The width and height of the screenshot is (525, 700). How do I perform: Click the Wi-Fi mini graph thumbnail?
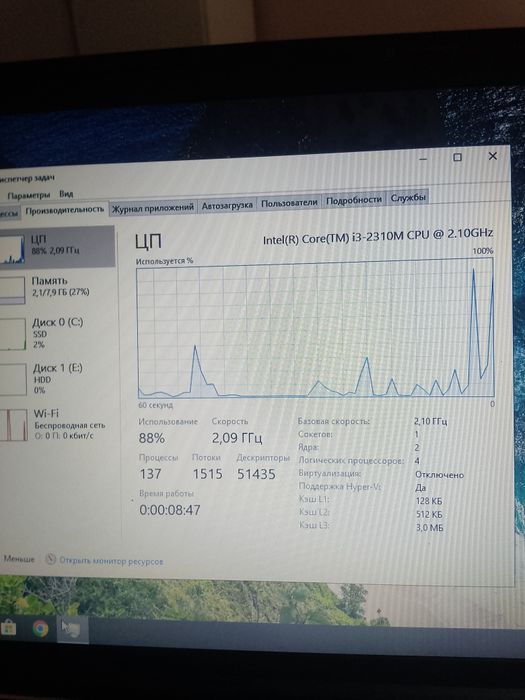click(x=13, y=425)
